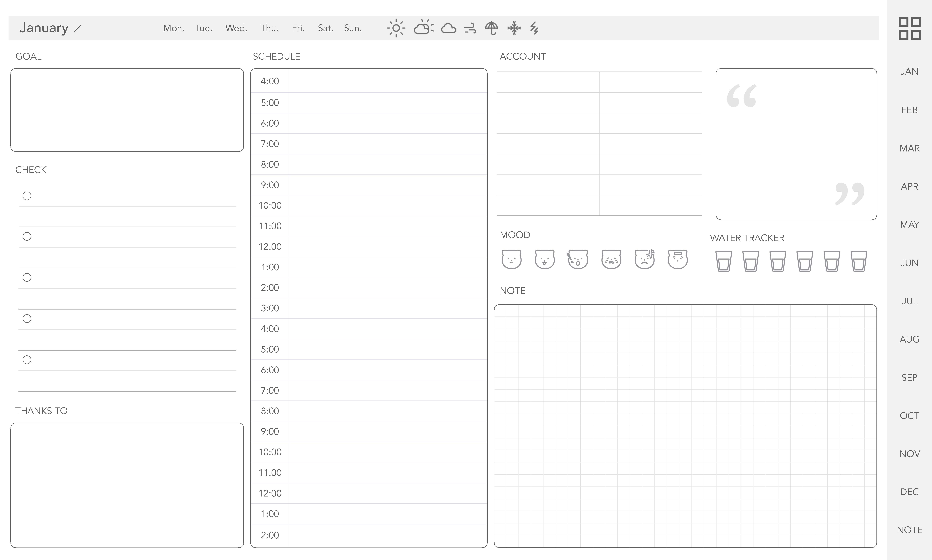932x560 pixels.
Task: Switch to the OCT tab
Action: 909,416
